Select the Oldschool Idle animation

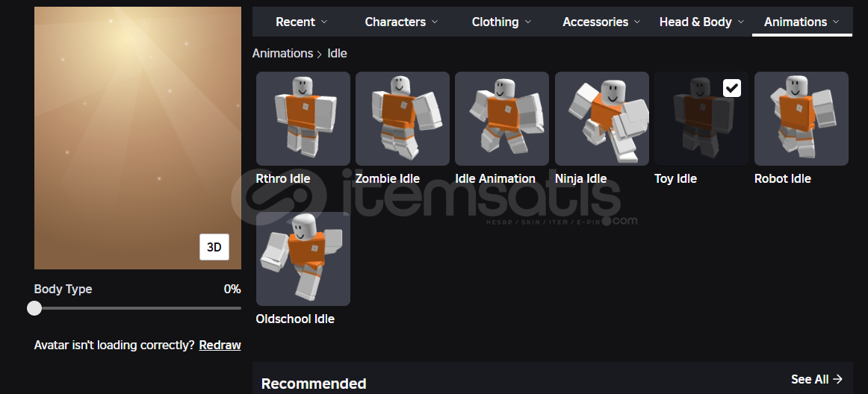pyautogui.click(x=303, y=259)
